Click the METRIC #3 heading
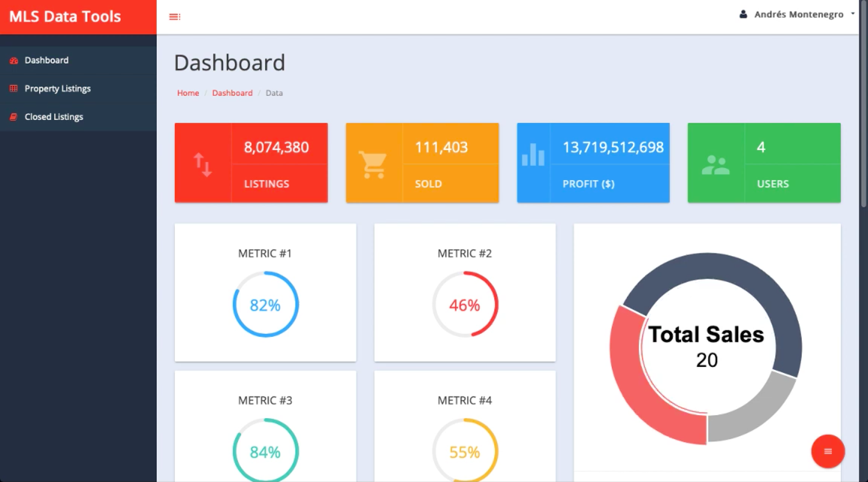Viewport: 868px width, 482px height. [x=265, y=401]
